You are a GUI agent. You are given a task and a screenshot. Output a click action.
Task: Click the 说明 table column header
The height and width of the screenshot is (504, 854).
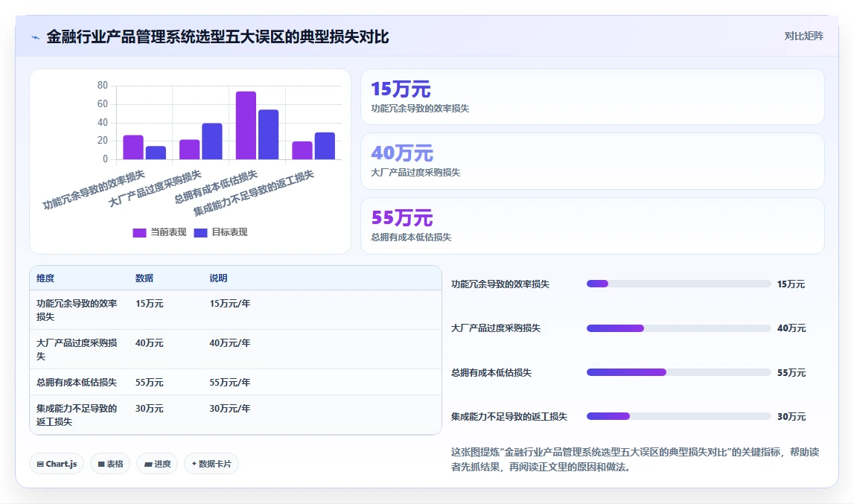[x=218, y=278]
